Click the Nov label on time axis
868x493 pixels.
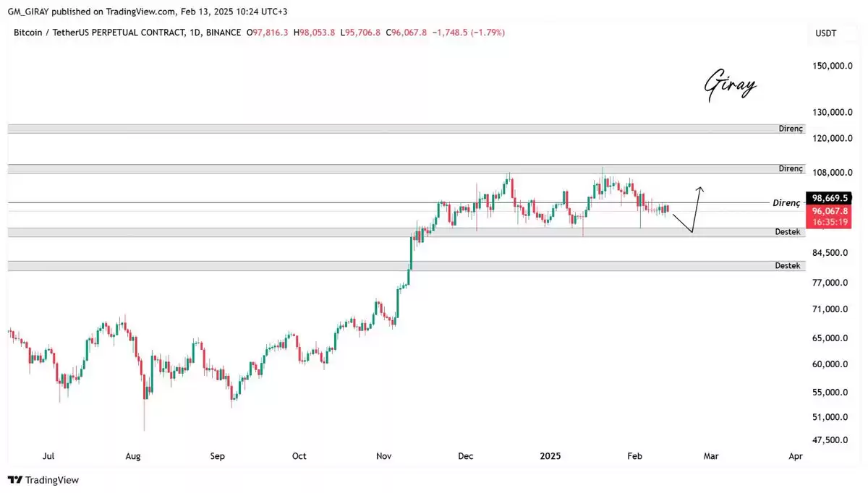[384, 456]
